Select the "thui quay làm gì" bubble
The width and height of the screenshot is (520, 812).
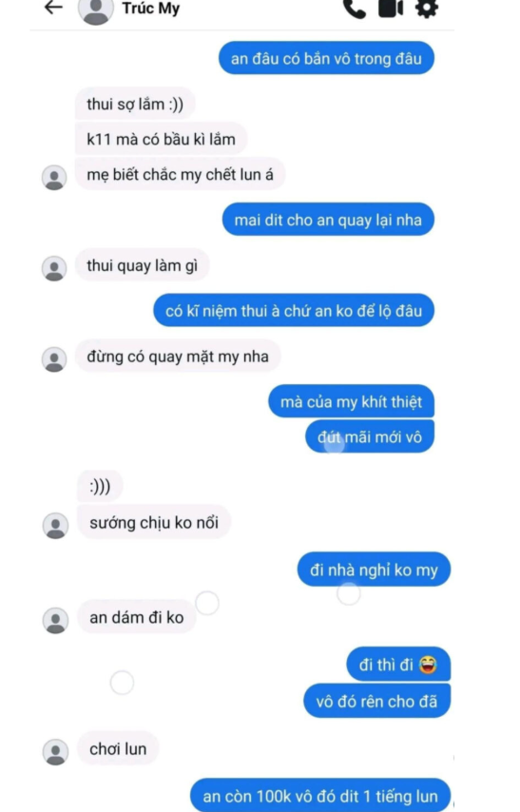(x=143, y=265)
